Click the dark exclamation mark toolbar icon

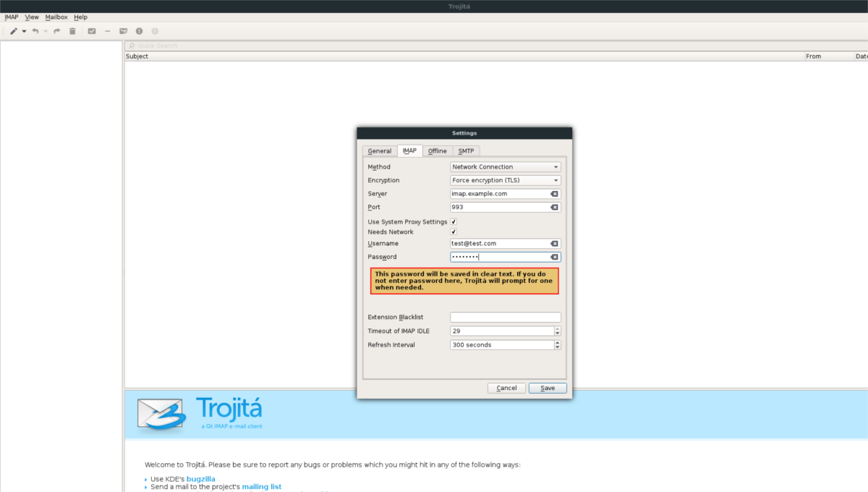139,31
